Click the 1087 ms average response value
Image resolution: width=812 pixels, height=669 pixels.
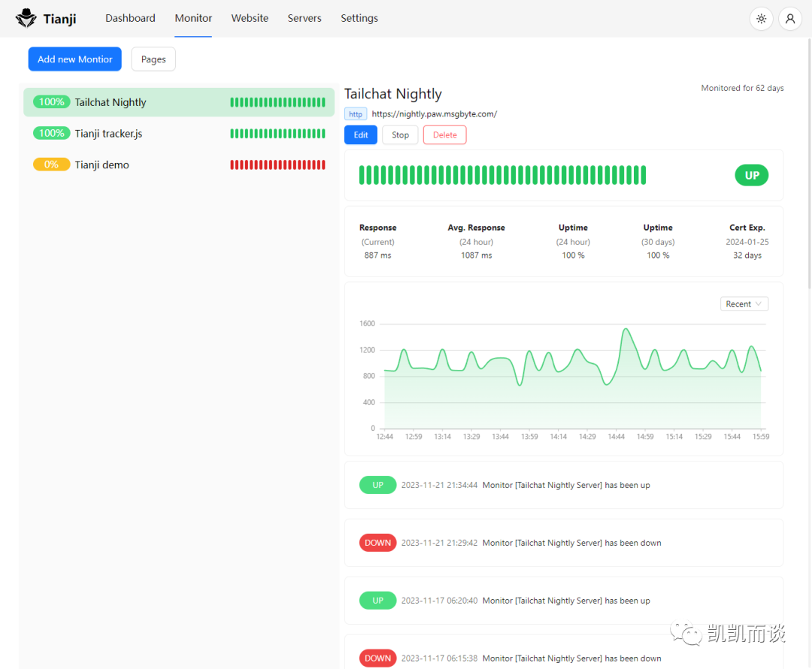pos(477,256)
